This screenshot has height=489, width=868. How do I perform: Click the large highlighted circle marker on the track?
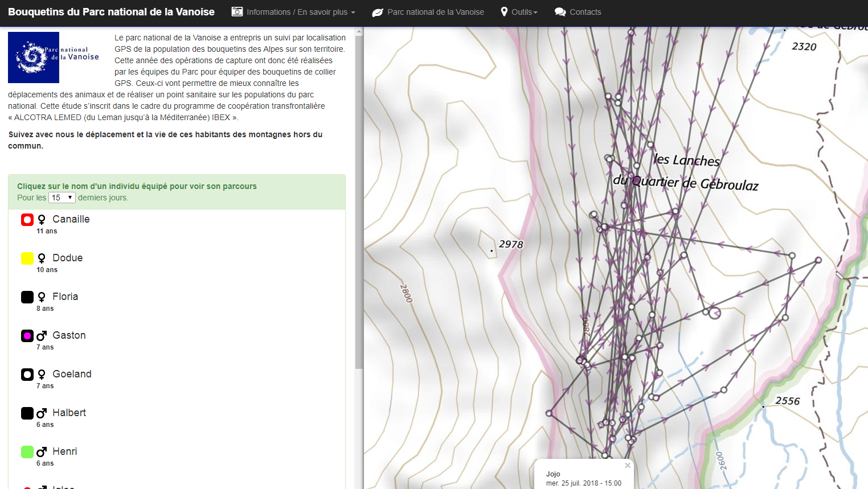(714, 313)
